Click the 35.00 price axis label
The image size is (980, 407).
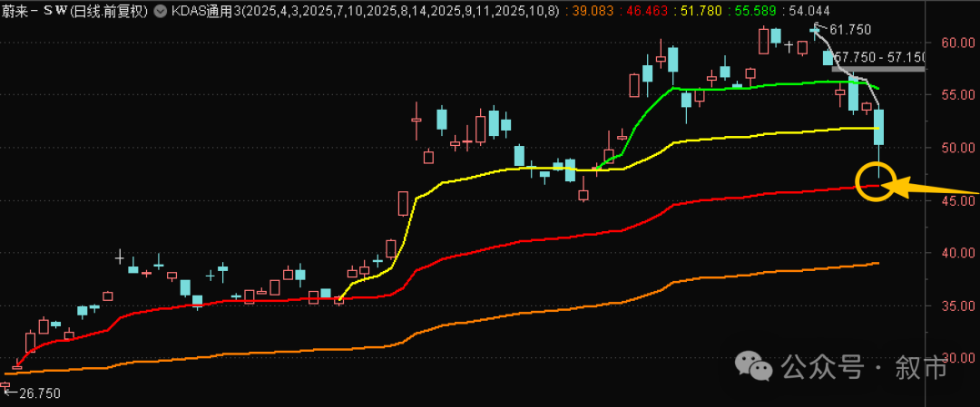coord(957,305)
